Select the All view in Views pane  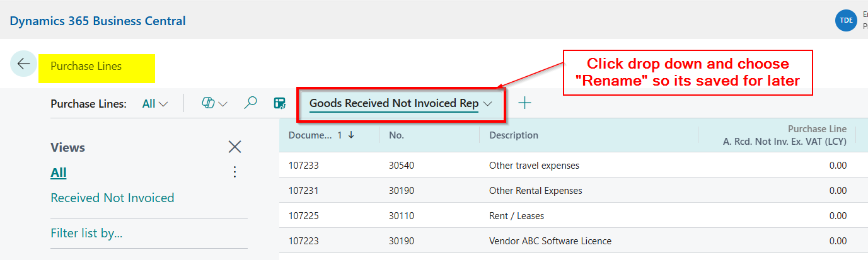click(x=59, y=172)
